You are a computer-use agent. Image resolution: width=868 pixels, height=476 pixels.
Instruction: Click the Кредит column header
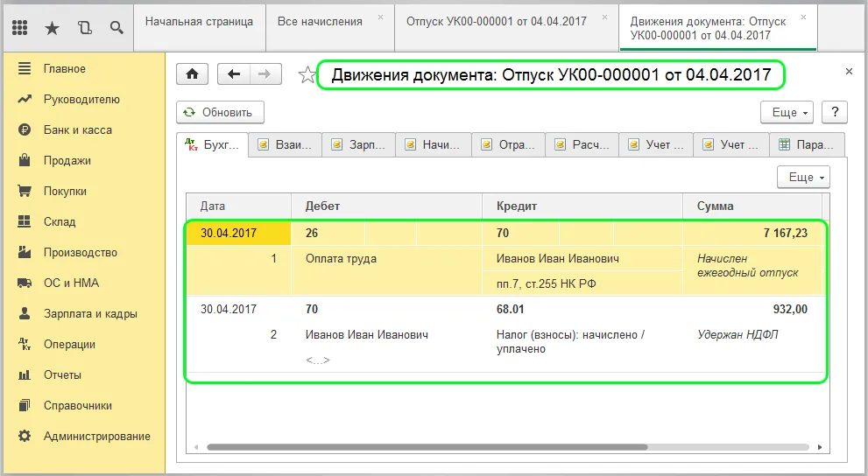click(582, 206)
